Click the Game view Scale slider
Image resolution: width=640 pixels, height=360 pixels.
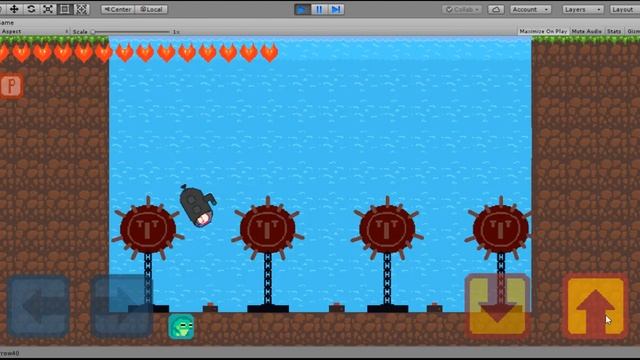[x=131, y=31]
